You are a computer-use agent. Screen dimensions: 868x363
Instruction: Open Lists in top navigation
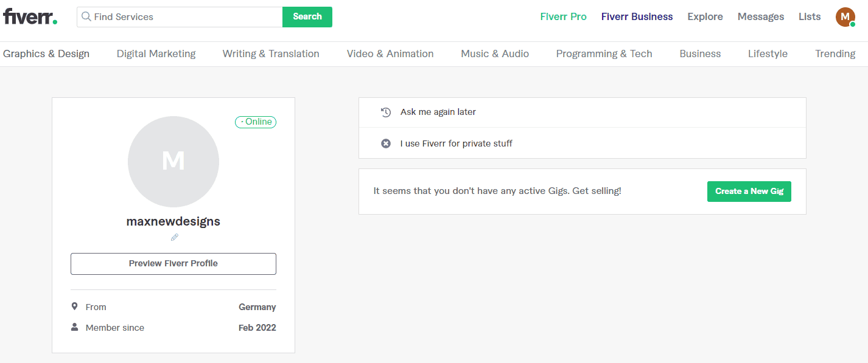tap(810, 17)
